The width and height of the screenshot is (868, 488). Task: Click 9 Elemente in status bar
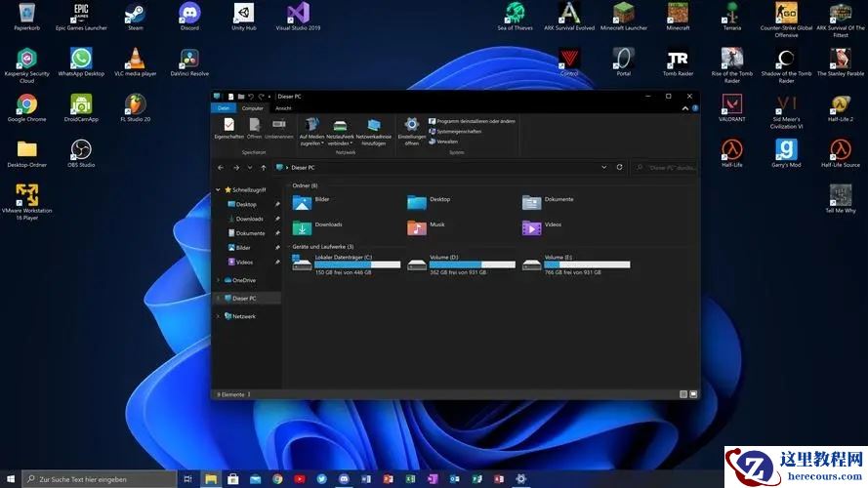(230, 394)
